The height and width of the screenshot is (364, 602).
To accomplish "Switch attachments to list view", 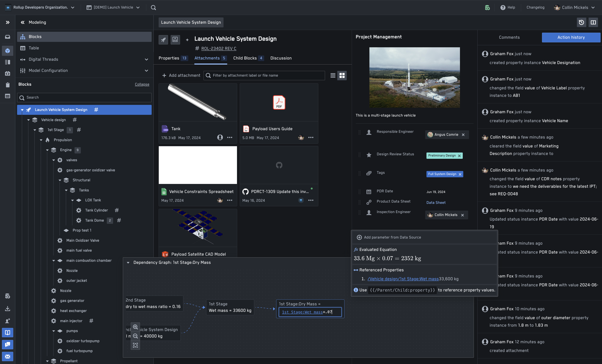I will coord(333,76).
